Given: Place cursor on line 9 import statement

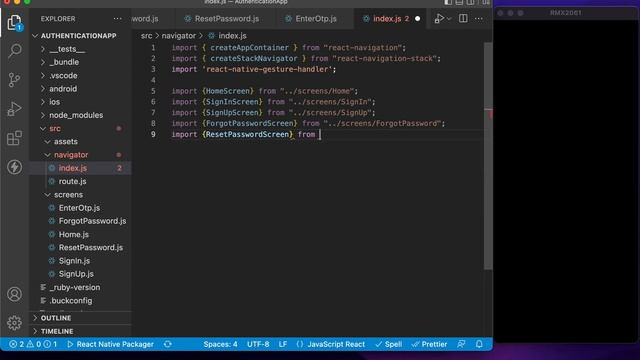Looking at the screenshot, I should 246,134.
